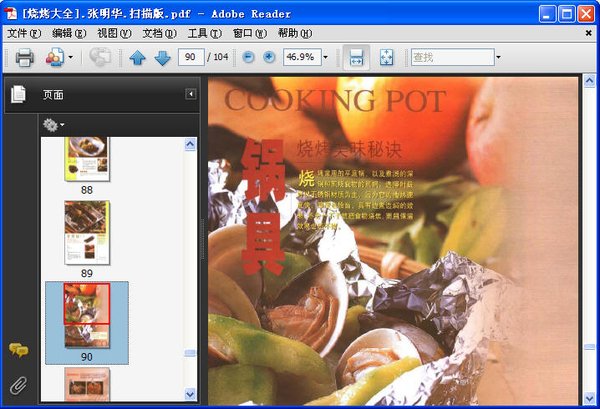The width and height of the screenshot is (600, 409).
Task: Open the 窗口 menu
Action: coord(249,34)
